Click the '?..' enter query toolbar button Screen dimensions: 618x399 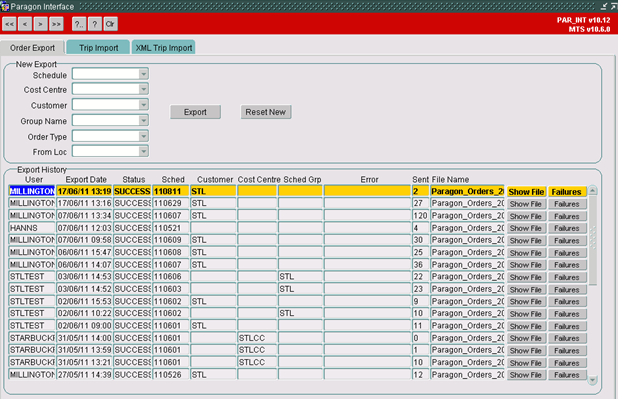(x=79, y=24)
